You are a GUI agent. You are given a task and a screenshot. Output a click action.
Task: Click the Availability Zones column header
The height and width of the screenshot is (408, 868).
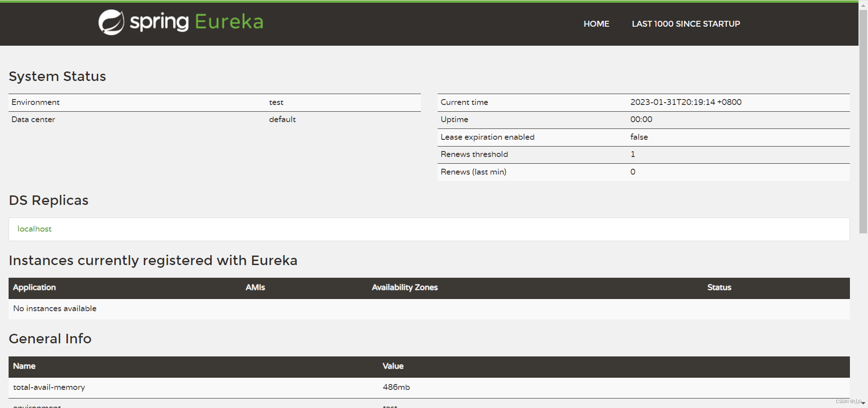coord(405,288)
